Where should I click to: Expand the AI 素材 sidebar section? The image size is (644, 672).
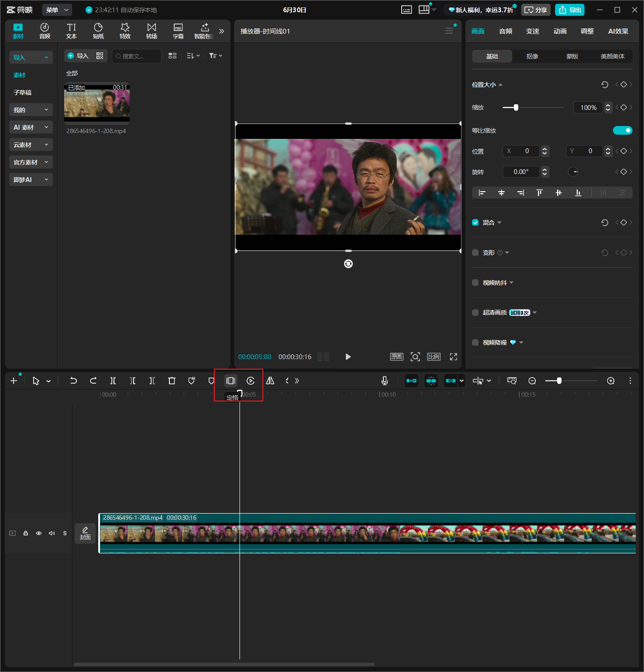pyautogui.click(x=31, y=127)
